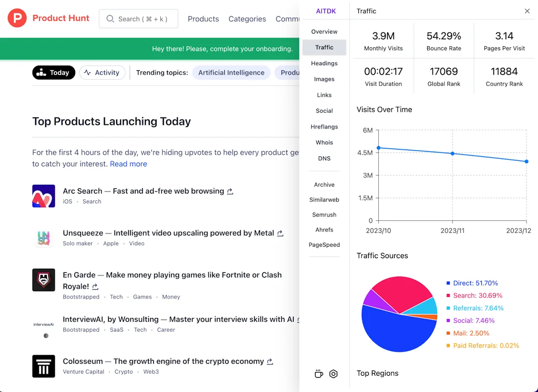Click the Direct blue legend swatch

(x=448, y=283)
